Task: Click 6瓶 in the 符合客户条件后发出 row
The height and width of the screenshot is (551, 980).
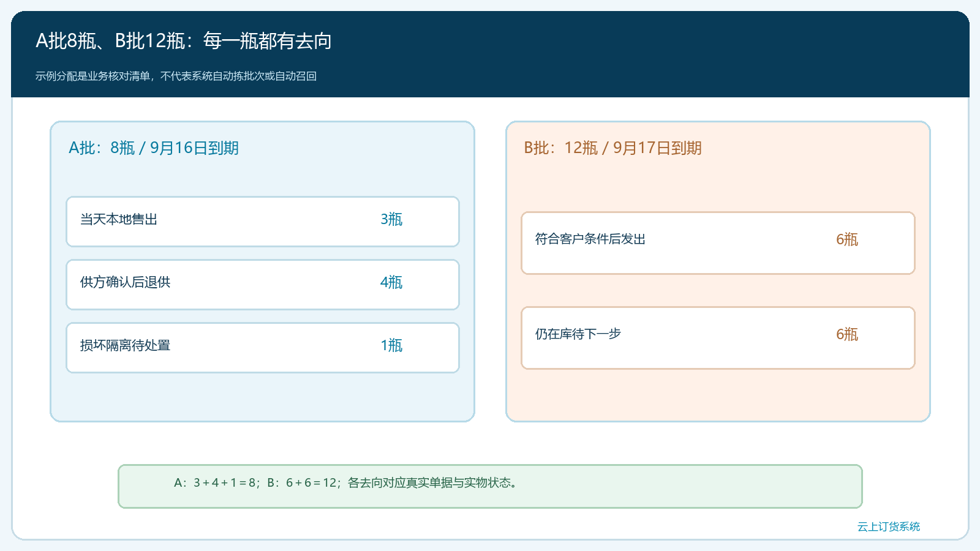Action: [x=847, y=239]
